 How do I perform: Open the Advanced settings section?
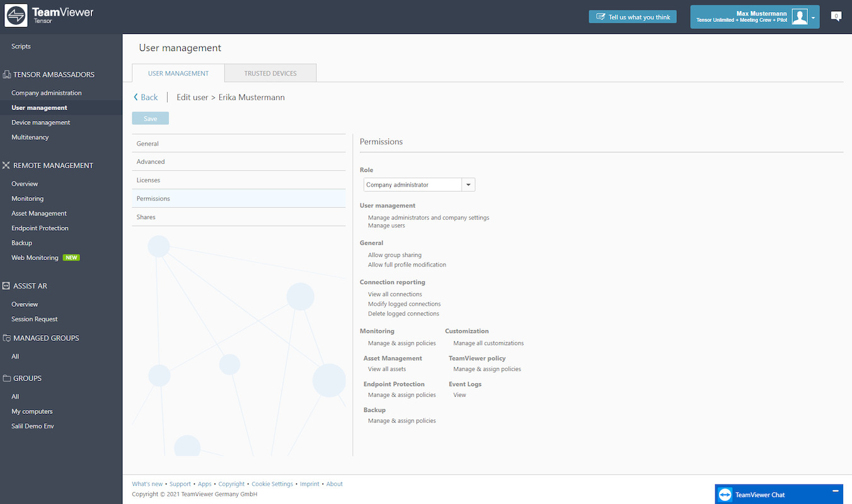coord(239,162)
